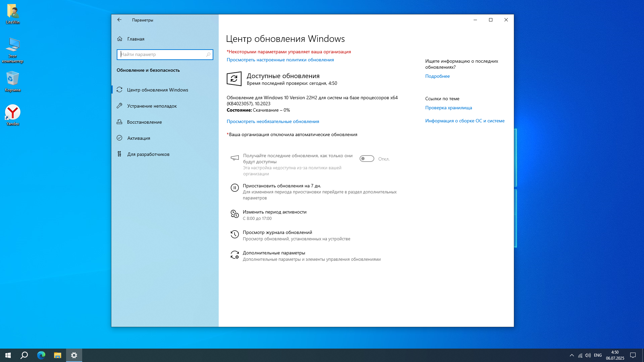
Task: Click the Home (Главная) house icon
Action: tap(120, 39)
